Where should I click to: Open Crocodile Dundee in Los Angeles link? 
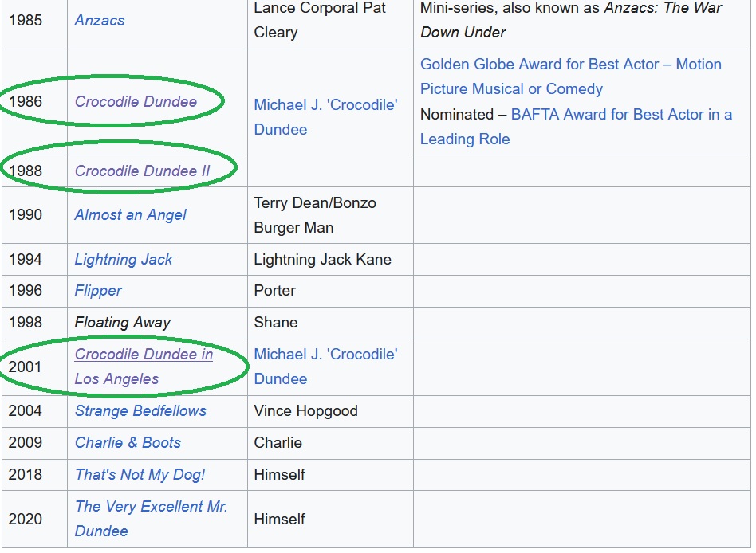[x=144, y=367]
